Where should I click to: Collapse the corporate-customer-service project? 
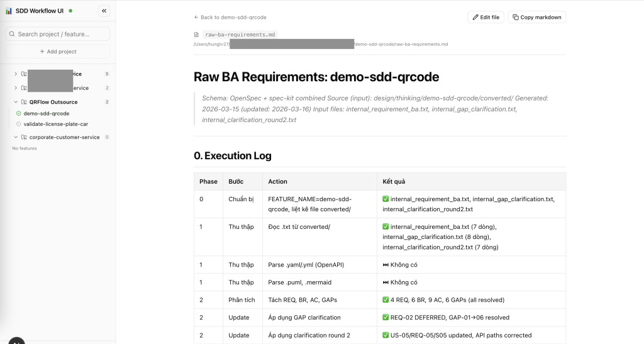point(16,137)
